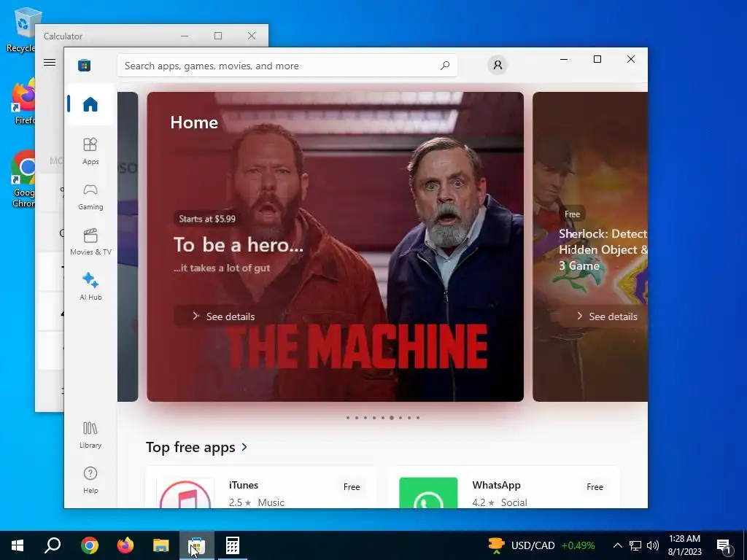
Task: Open Help in Store sidebar
Action: 90,480
